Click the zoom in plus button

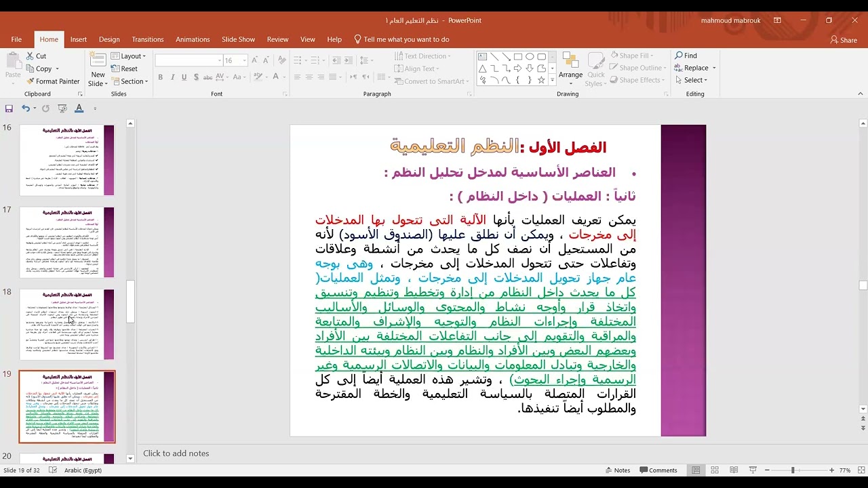tap(831, 470)
